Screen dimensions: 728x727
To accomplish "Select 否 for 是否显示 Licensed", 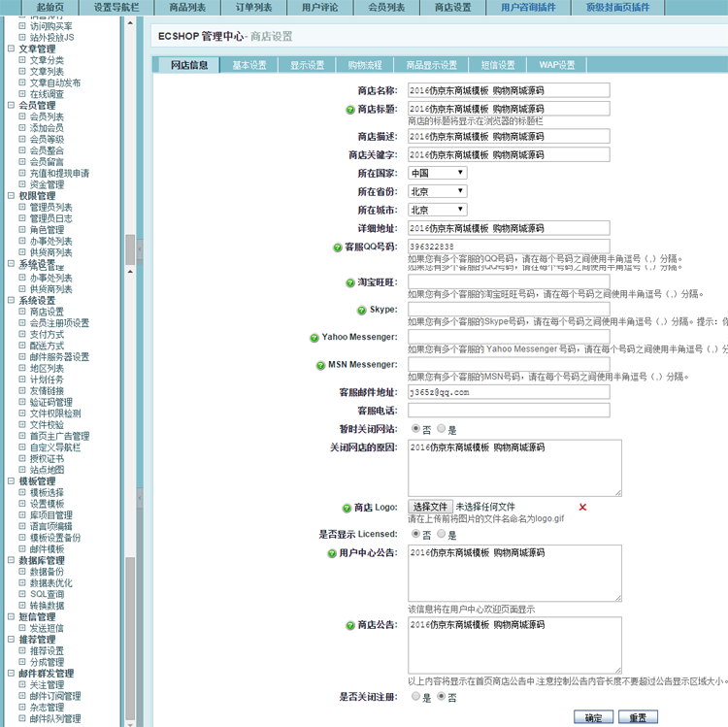I will [x=416, y=535].
